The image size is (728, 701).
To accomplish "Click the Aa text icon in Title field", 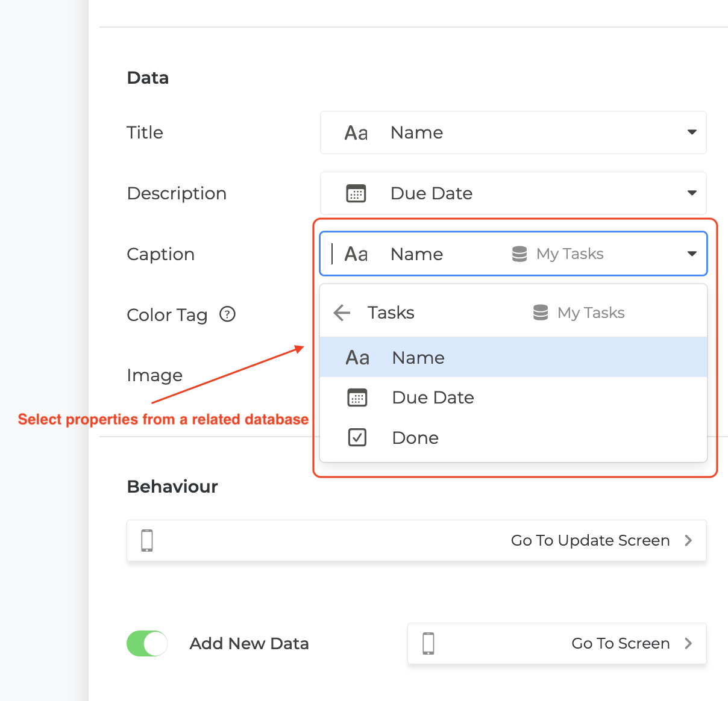I will (x=356, y=132).
